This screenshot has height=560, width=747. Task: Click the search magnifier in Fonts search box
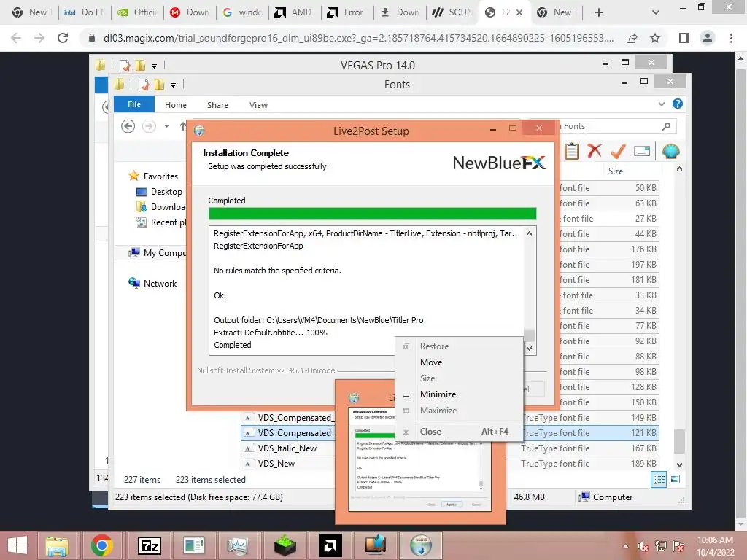[667, 126]
